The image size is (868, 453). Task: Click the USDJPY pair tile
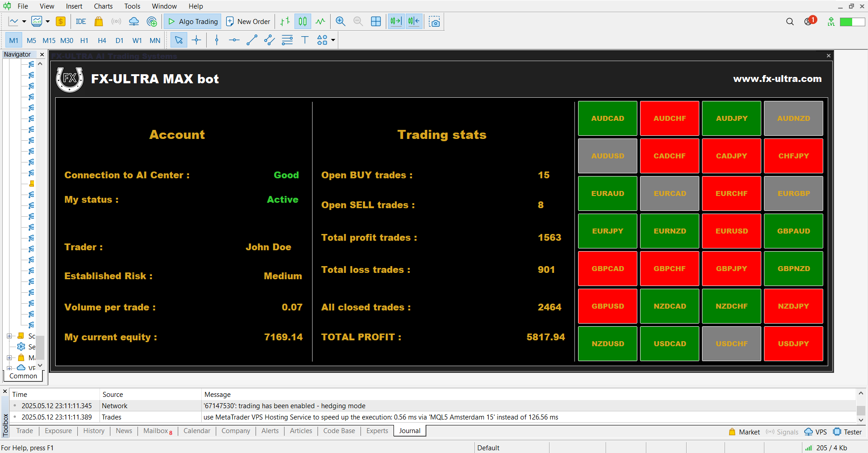tap(793, 343)
